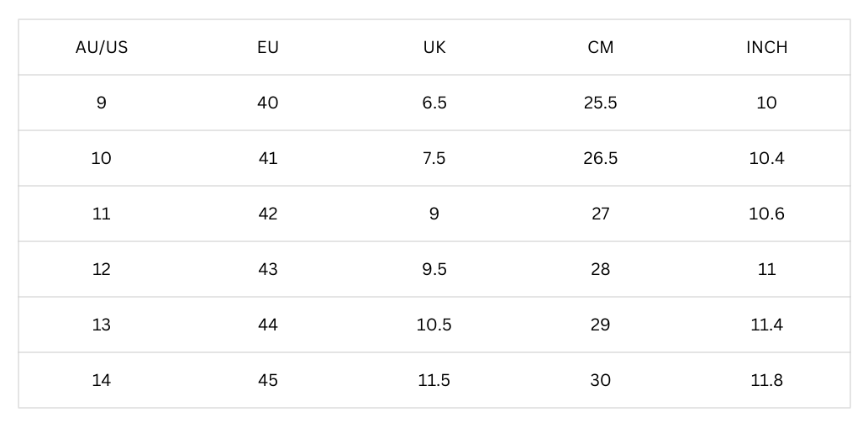Click the INCH column header
This screenshot has height=428, width=868.
point(766,48)
